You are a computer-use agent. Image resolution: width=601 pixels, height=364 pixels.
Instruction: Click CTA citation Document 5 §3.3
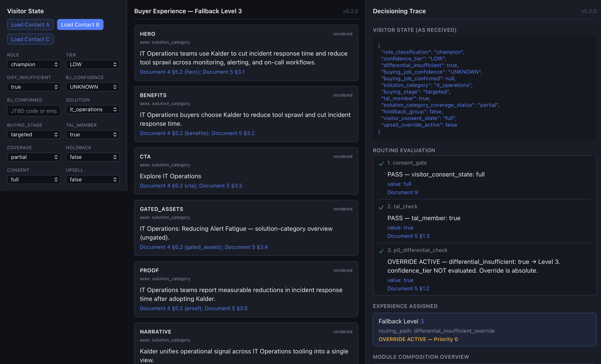(x=220, y=186)
